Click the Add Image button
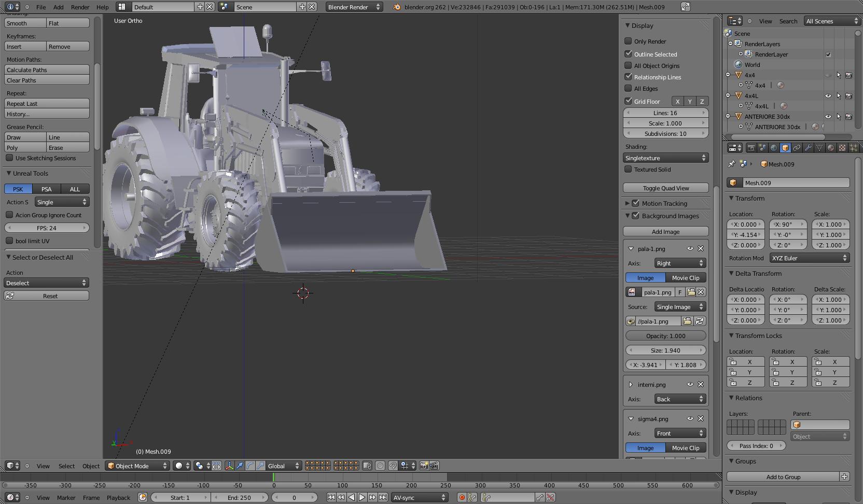 pyautogui.click(x=666, y=232)
